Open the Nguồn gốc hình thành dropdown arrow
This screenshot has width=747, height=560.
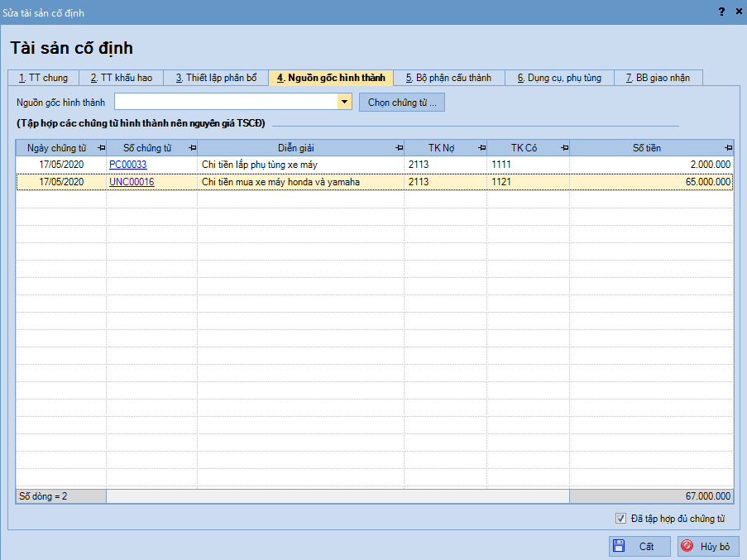coord(344,102)
